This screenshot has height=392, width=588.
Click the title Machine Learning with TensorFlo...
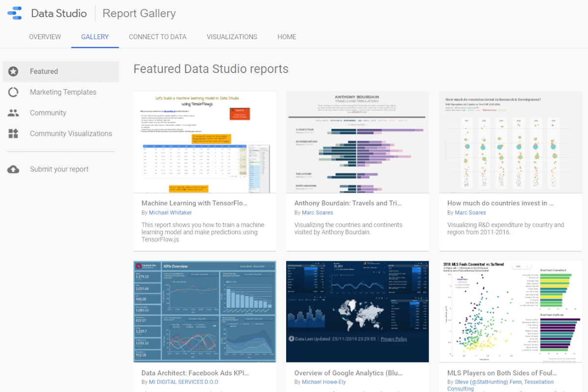[195, 203]
